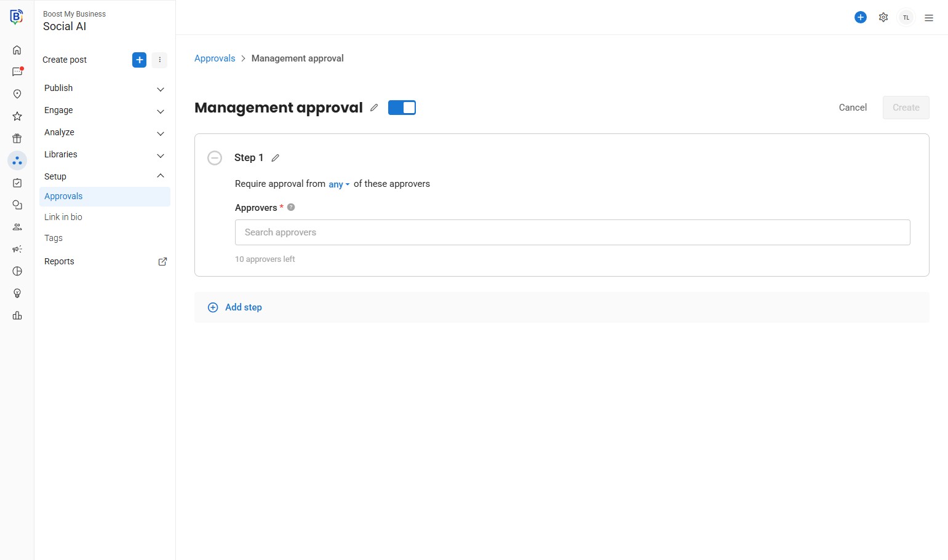The height and width of the screenshot is (560, 948).
Task: Focus the Search approvers input field
Action: pos(572,232)
